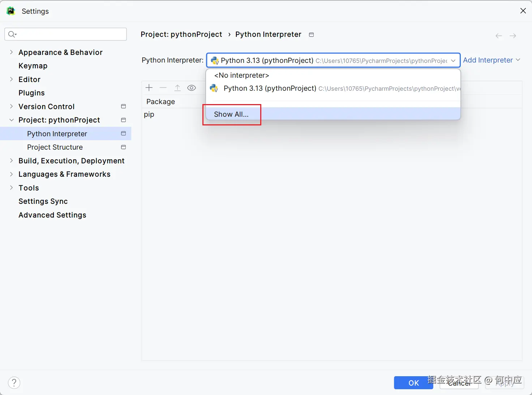
Task: Click project icon next to Version Control
Action: [x=123, y=107]
